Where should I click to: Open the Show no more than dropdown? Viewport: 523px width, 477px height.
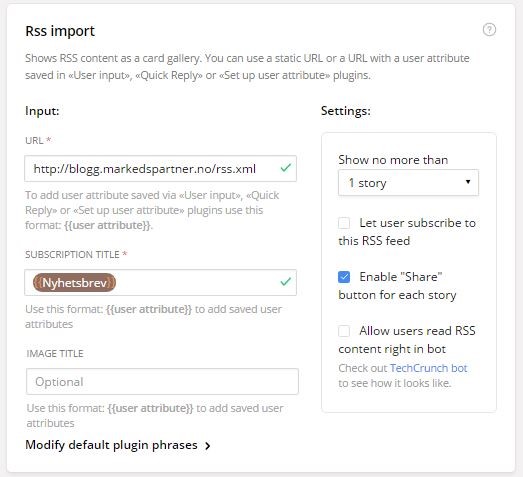(x=408, y=182)
